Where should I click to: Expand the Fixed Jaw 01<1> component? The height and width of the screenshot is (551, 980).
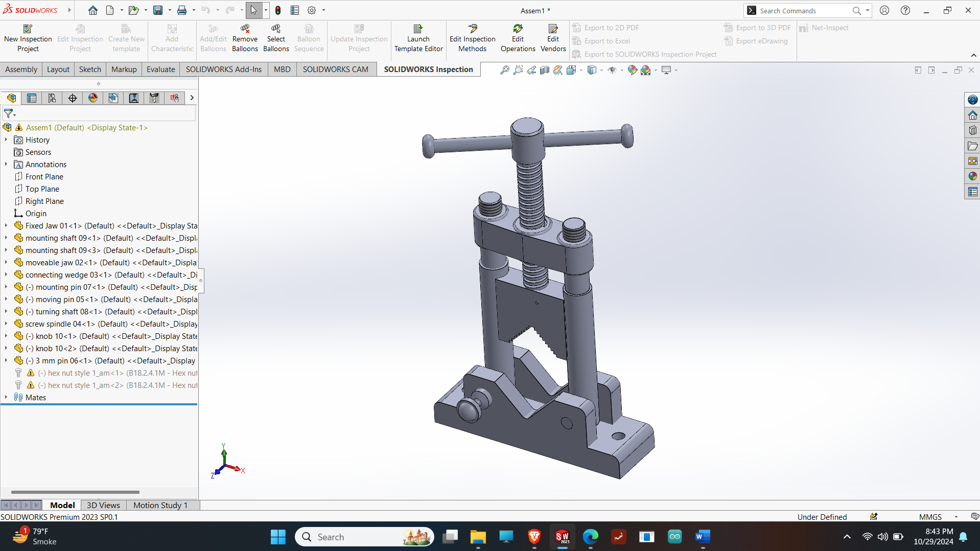pyautogui.click(x=6, y=225)
